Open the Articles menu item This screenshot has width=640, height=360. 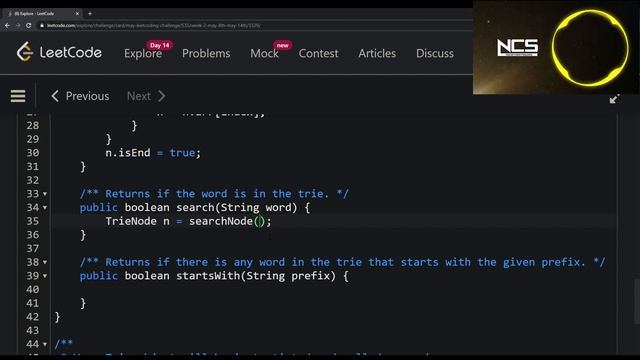[377, 53]
